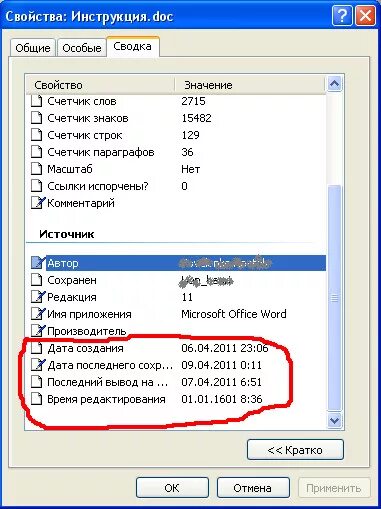Switch to the Общие tab
The height and width of the screenshot is (509, 381).
click(33, 48)
